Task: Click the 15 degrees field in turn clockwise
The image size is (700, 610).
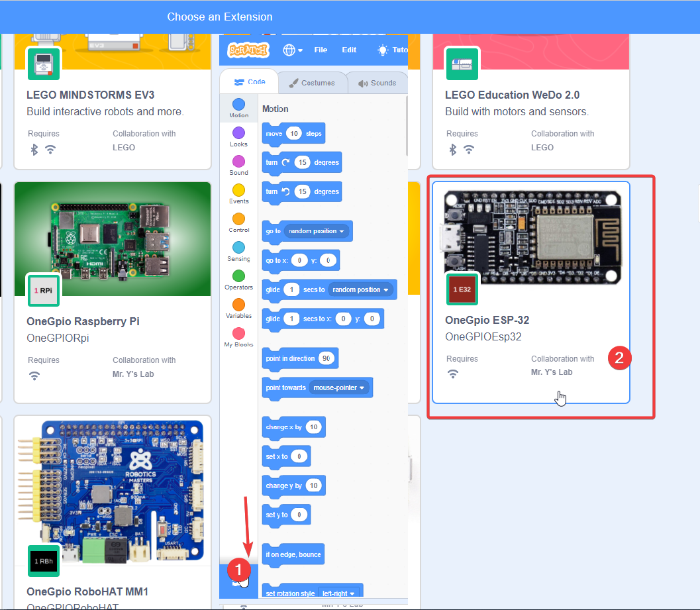Action: pyautogui.click(x=303, y=162)
